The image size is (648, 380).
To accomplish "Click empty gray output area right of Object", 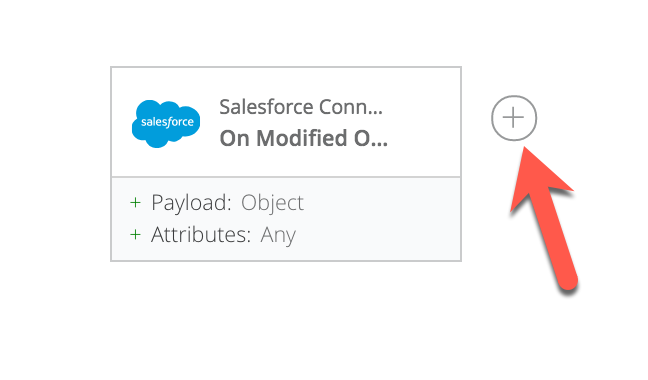I will click(382, 203).
